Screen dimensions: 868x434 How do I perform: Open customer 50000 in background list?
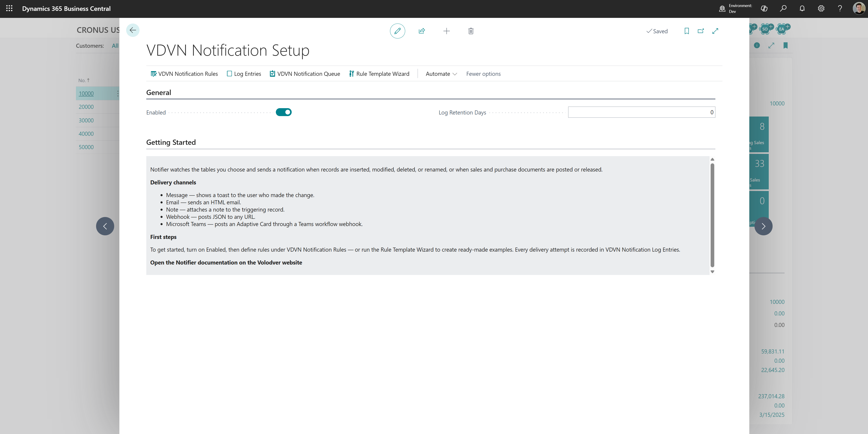point(86,147)
